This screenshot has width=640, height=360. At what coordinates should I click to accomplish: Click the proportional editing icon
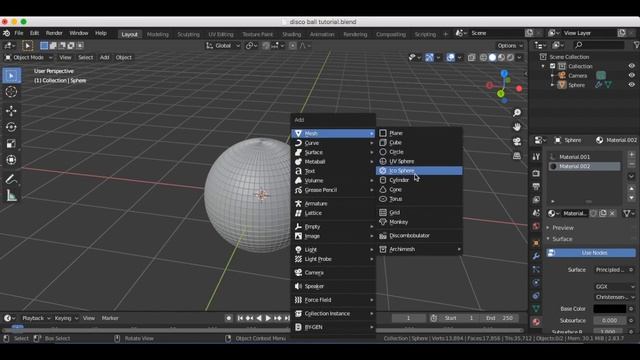click(293, 46)
